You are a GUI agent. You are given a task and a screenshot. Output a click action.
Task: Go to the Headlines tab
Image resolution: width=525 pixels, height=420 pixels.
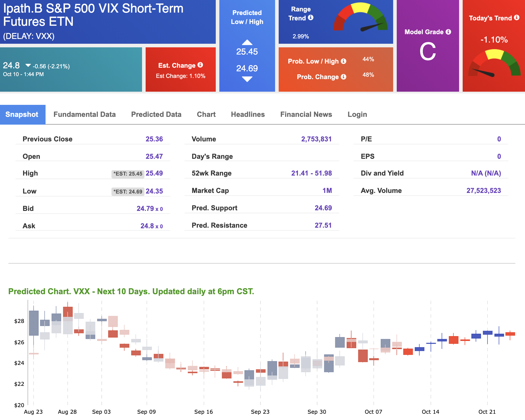[248, 114]
